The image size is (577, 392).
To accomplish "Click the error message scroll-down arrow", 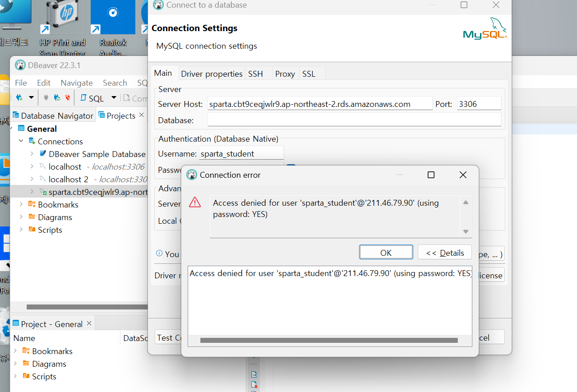I will coord(466,232).
